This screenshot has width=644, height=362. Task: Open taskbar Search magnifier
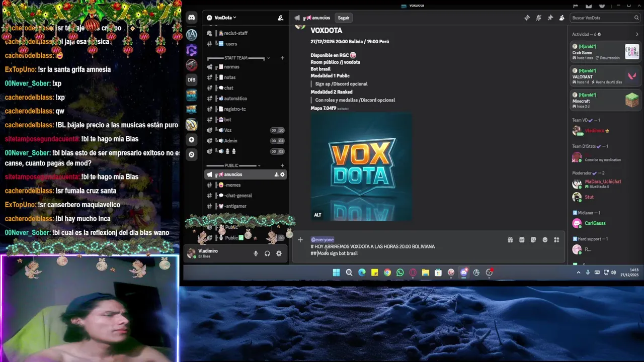coord(349,273)
